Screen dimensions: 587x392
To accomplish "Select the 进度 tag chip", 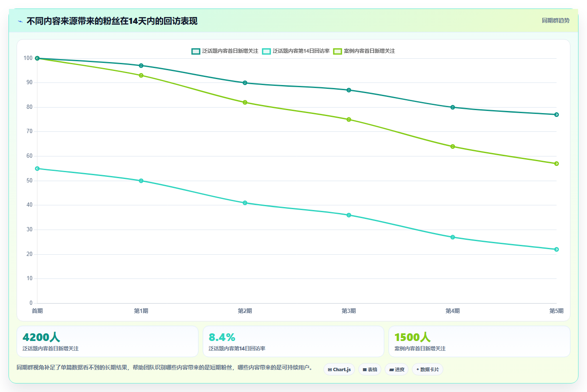I will 397,369.
